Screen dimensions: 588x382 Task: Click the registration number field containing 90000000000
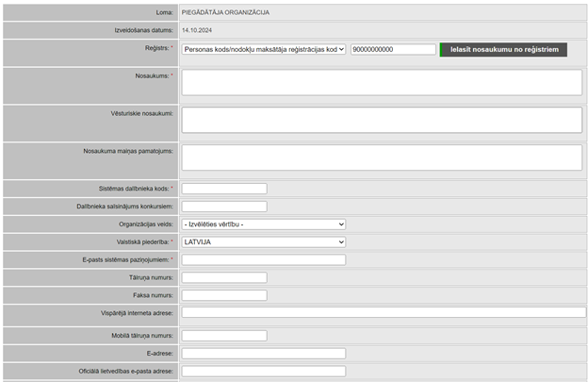coord(393,50)
